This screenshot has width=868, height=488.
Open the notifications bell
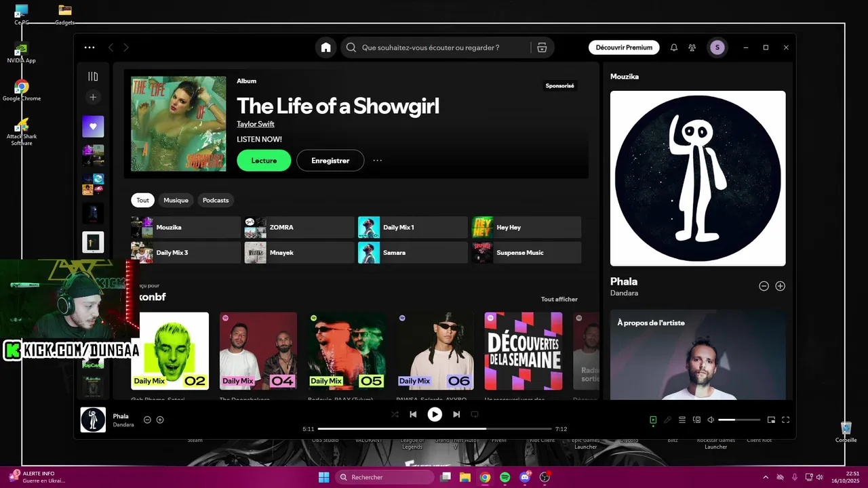[x=674, y=47]
